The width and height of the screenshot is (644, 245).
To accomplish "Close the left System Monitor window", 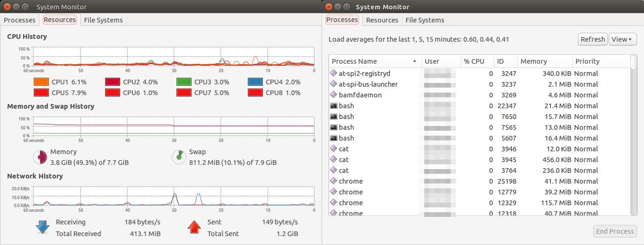I will pos(6,7).
